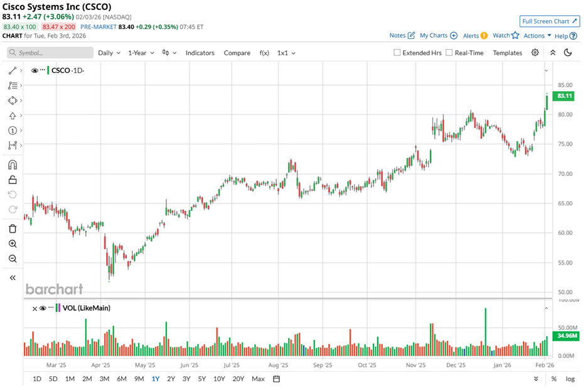Viewport: 588px width, 390px height.
Task: Pick the numbered label annotation tool
Action: point(13,130)
